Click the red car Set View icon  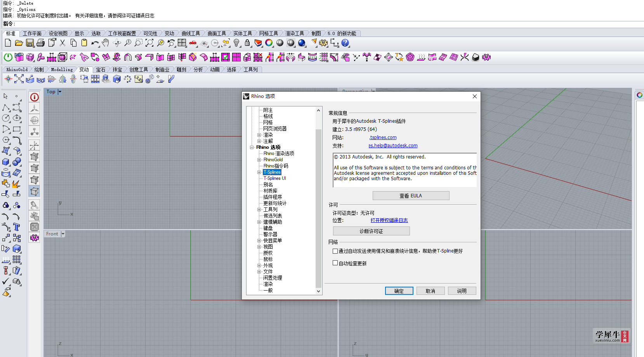pos(193,43)
